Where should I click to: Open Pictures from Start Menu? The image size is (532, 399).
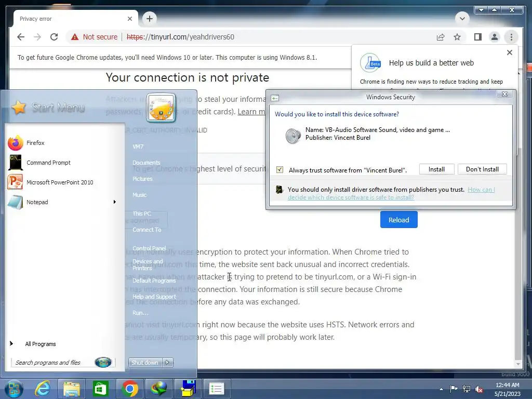pyautogui.click(x=142, y=179)
